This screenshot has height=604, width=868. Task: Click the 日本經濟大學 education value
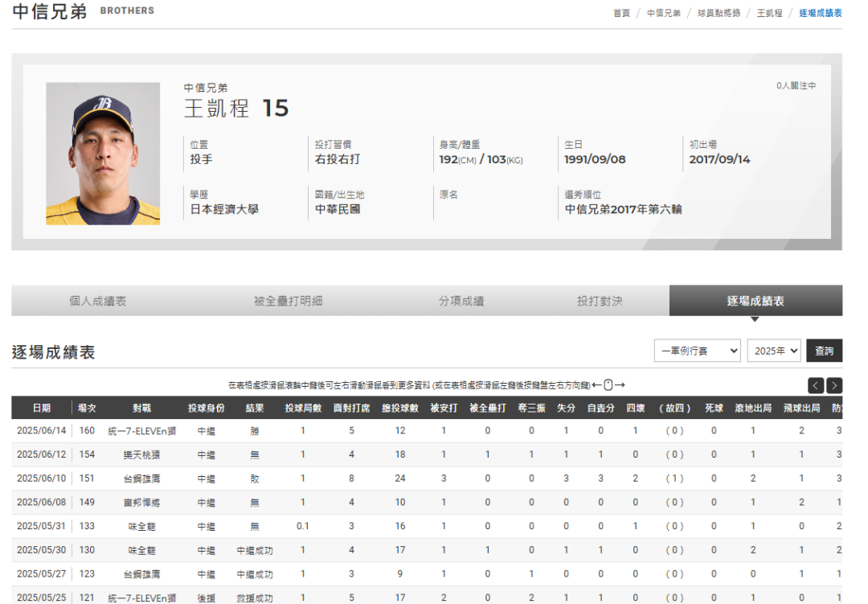[x=224, y=209]
